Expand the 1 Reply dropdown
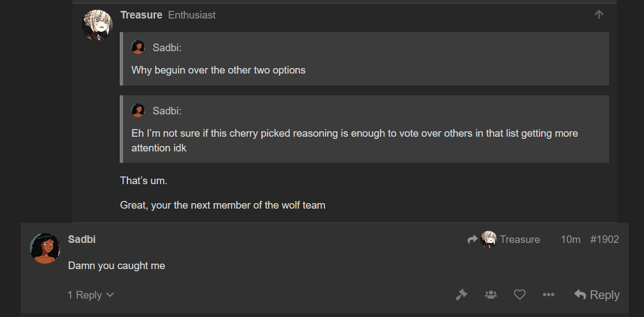 tap(91, 295)
